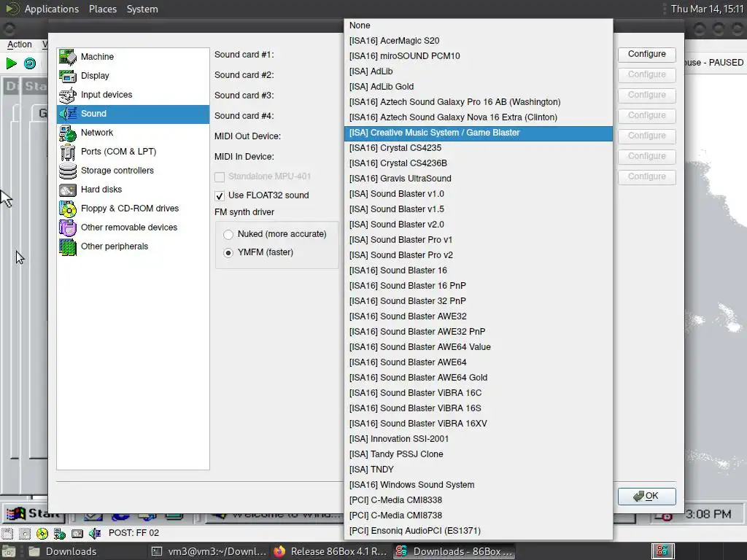The image size is (747, 560).
Task: Open the Machine settings category
Action: pyautogui.click(x=133, y=57)
